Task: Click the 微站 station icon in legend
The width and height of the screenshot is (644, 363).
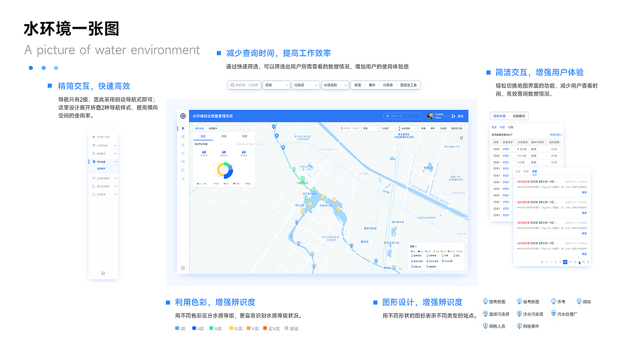Action: (x=579, y=302)
